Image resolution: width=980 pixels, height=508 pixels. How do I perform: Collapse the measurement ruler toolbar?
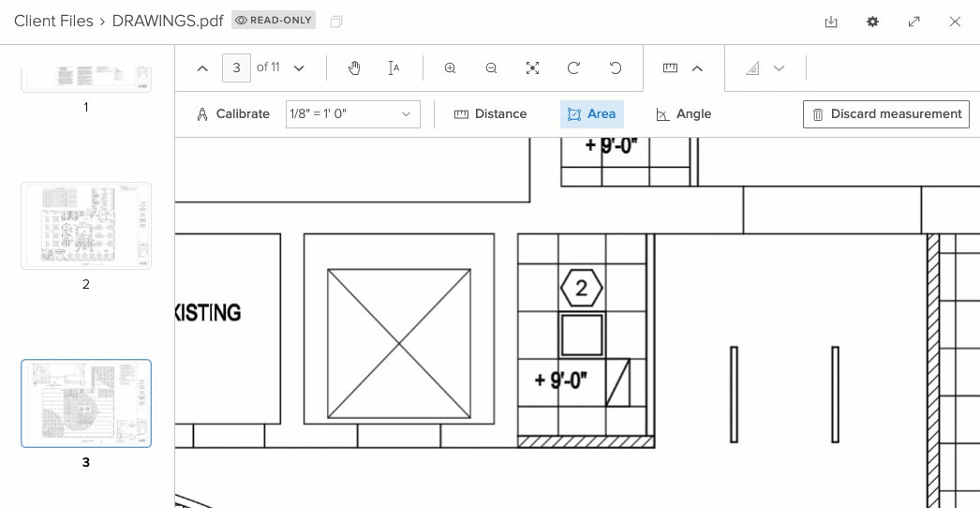point(697,68)
